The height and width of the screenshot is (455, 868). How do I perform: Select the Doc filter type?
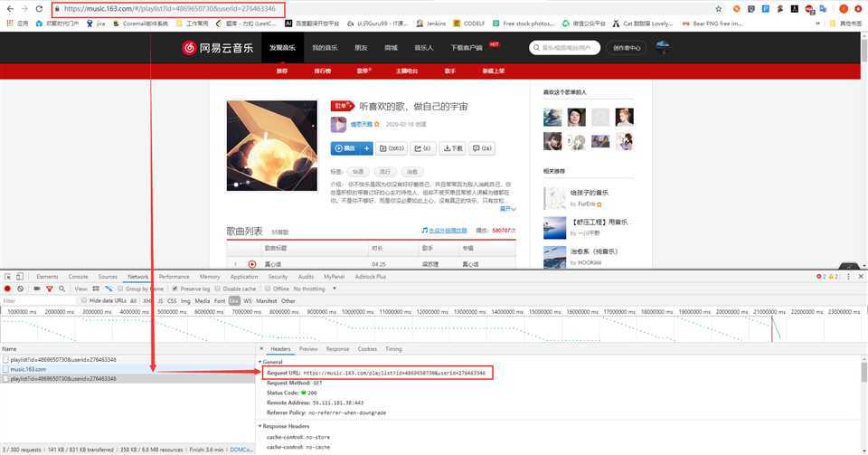click(234, 300)
